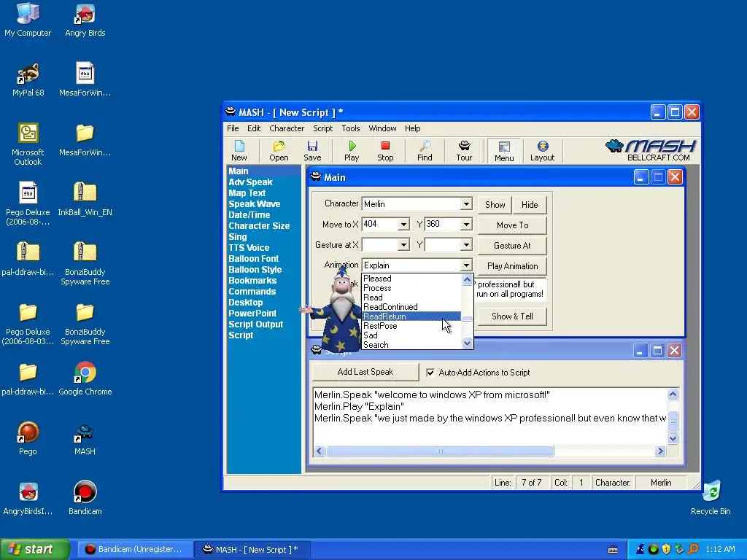Click the Layout toolbar icon
This screenshot has height=560, width=747.
pyautogui.click(x=543, y=150)
